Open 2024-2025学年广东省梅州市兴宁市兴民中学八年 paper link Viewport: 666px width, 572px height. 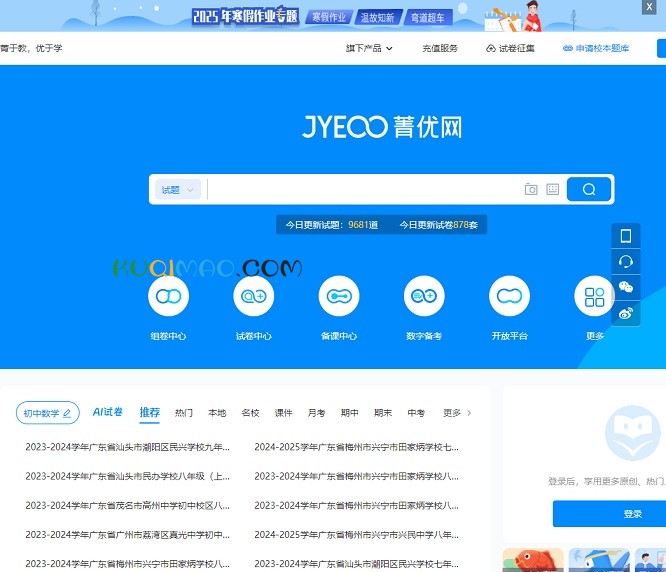pos(356,534)
